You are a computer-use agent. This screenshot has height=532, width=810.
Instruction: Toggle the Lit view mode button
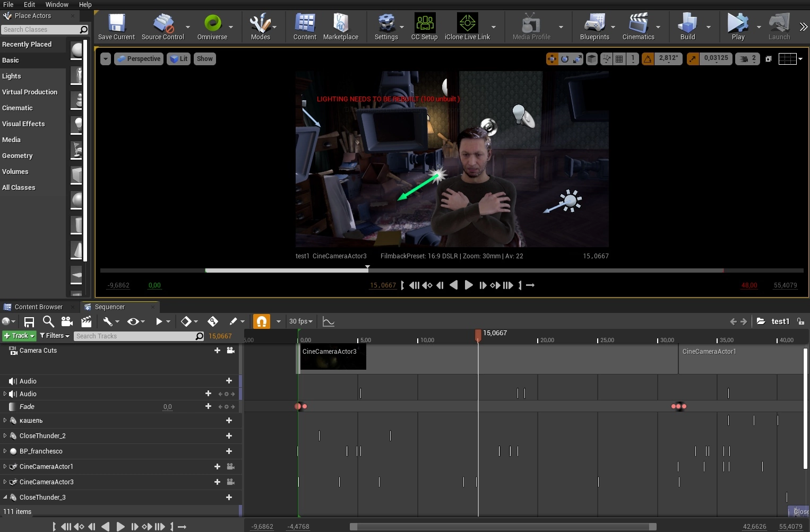click(179, 59)
